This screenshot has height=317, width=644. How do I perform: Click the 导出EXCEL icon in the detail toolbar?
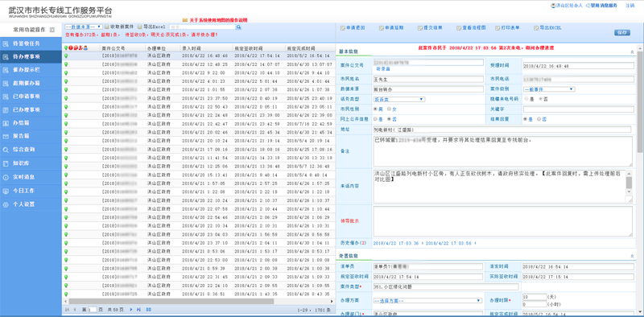click(536, 28)
